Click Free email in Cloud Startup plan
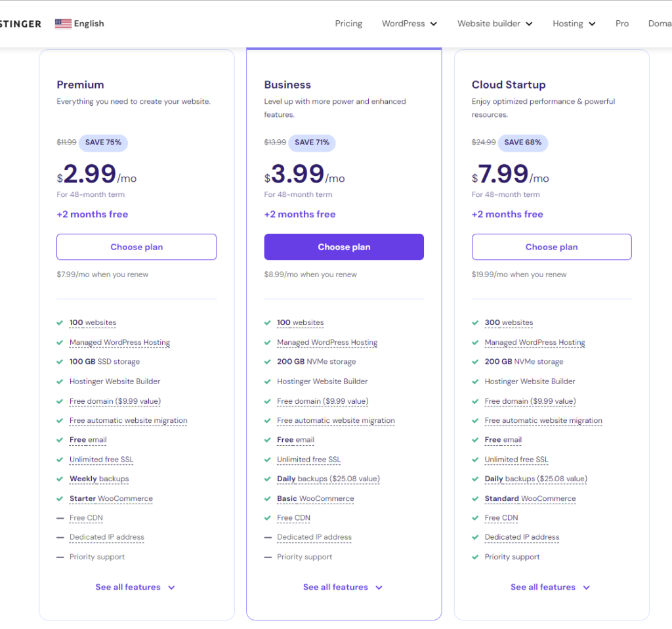672x629 pixels. tap(503, 439)
